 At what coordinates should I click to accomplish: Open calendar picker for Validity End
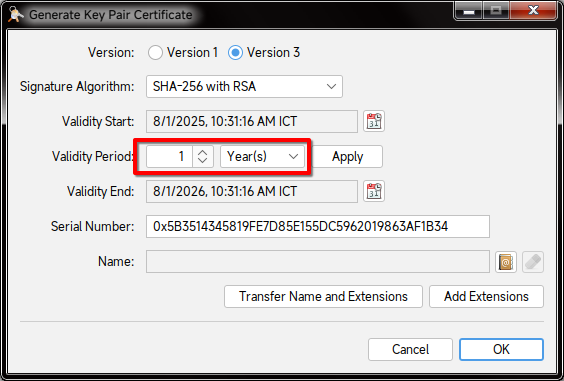(374, 191)
